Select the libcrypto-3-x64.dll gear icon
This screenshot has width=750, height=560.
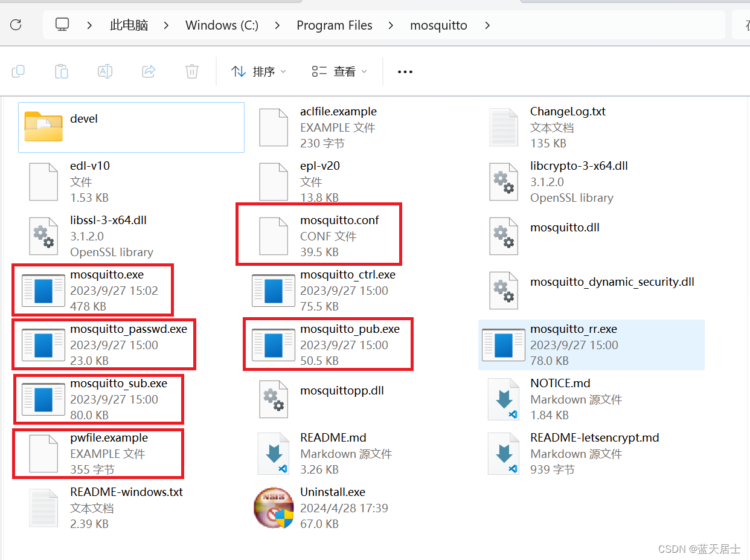[504, 181]
